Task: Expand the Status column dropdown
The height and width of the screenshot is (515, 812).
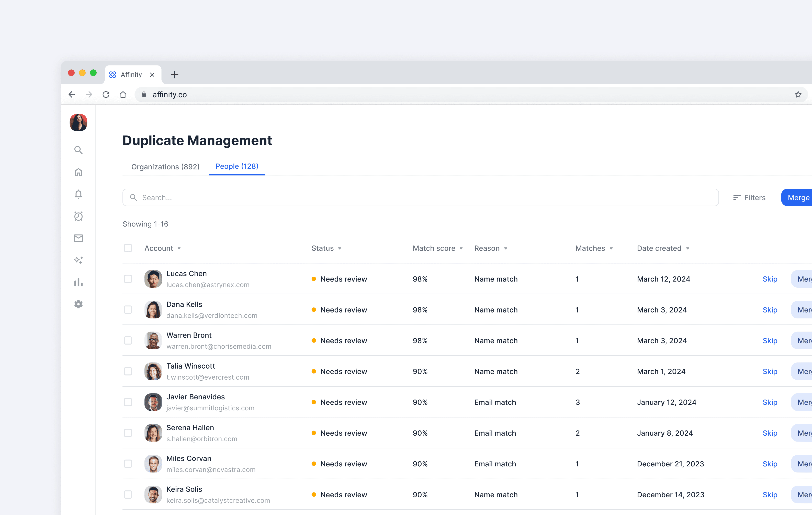Action: 340,248
